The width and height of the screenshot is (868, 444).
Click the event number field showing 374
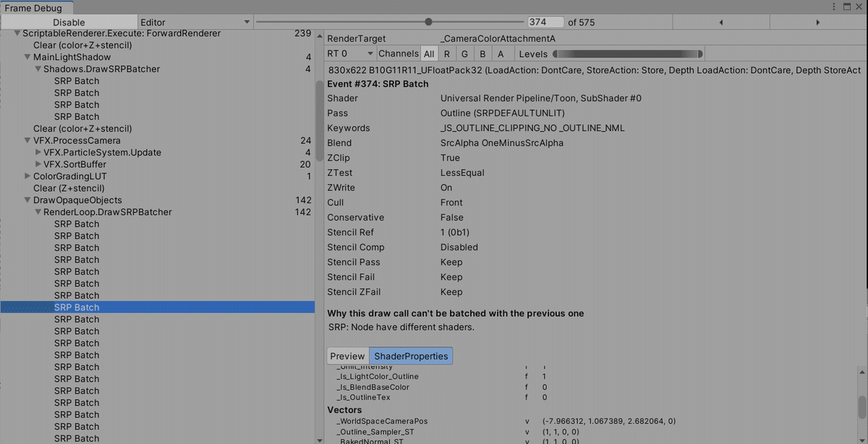pos(545,22)
